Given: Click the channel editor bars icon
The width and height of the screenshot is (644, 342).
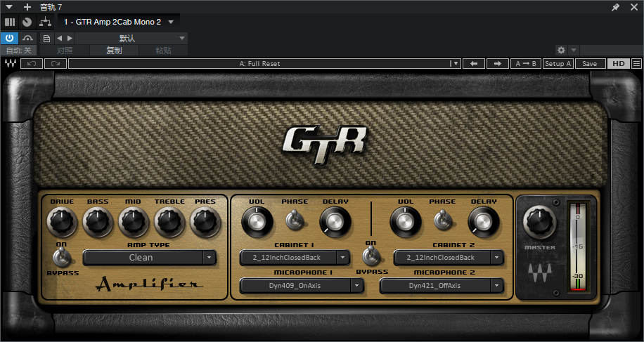Looking at the screenshot, I should [x=10, y=22].
